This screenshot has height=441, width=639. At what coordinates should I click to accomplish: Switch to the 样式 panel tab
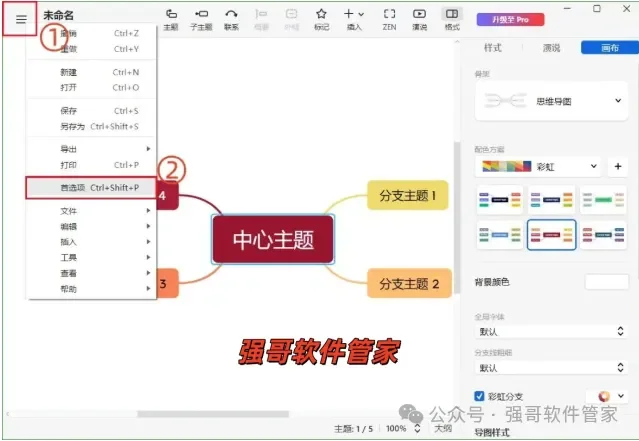493,48
